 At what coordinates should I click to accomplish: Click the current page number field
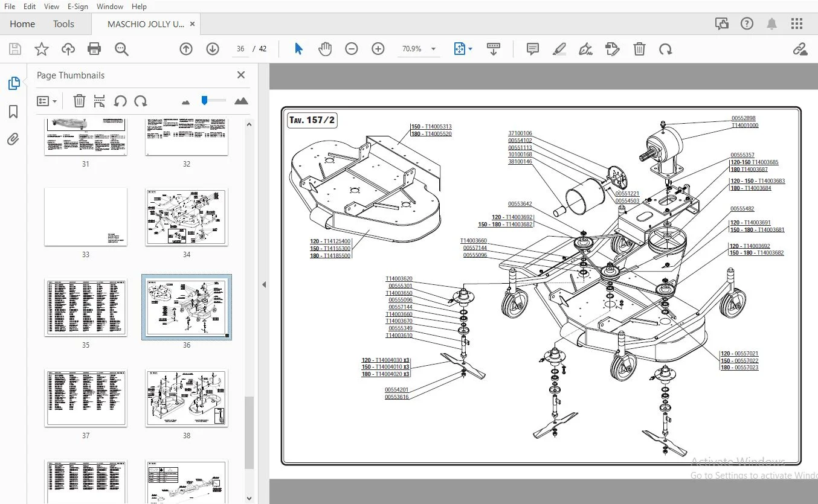coord(240,49)
